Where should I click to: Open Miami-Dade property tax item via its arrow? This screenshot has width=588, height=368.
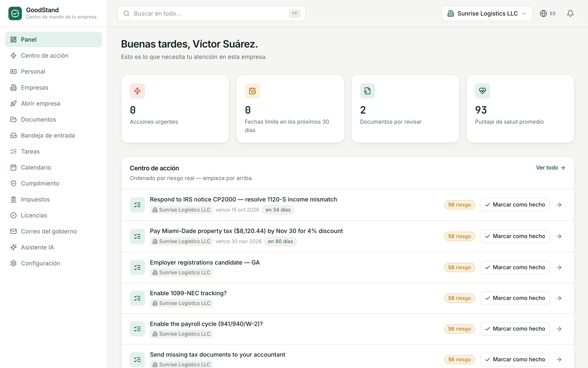coord(559,236)
